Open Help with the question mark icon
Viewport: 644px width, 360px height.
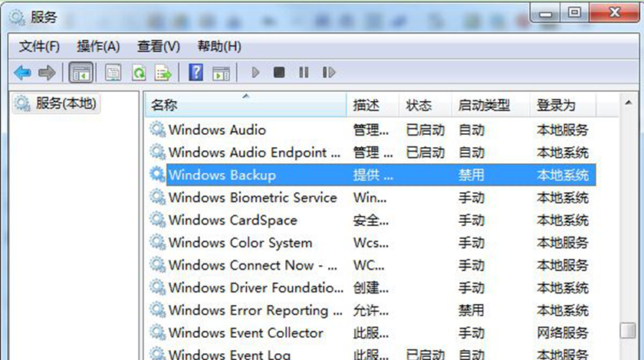195,73
